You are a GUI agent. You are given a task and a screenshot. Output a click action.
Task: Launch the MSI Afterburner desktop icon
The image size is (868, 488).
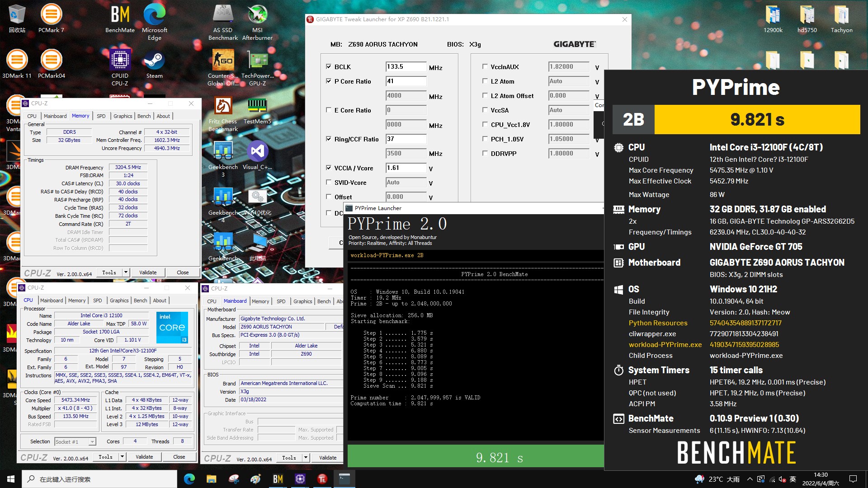coord(257,22)
